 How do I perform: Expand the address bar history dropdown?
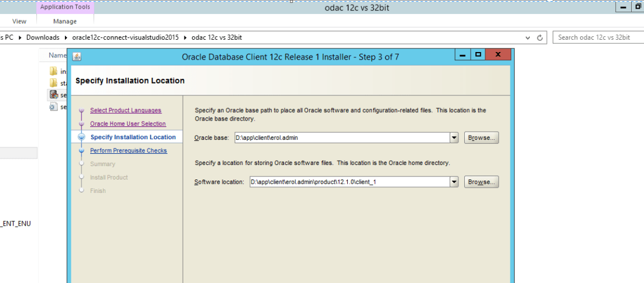point(529,37)
